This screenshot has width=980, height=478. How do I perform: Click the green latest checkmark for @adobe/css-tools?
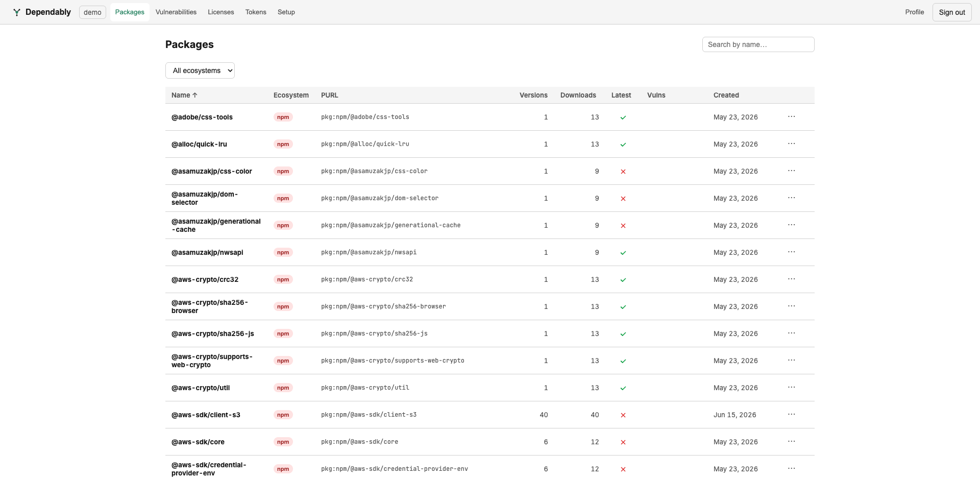(x=623, y=117)
